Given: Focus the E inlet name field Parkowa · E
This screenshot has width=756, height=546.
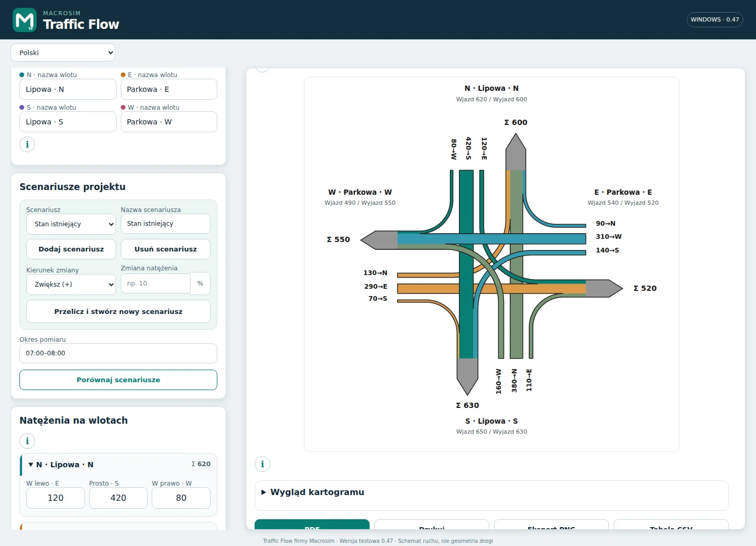Looking at the screenshot, I should [x=169, y=89].
